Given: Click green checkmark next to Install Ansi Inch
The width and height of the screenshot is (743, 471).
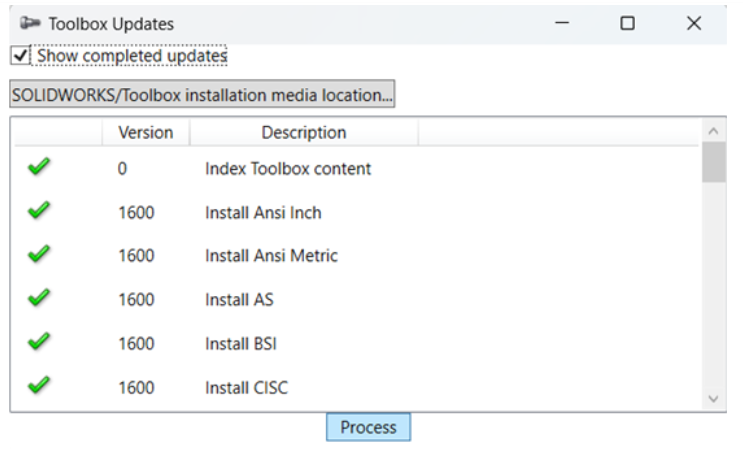Looking at the screenshot, I should pos(39,211).
